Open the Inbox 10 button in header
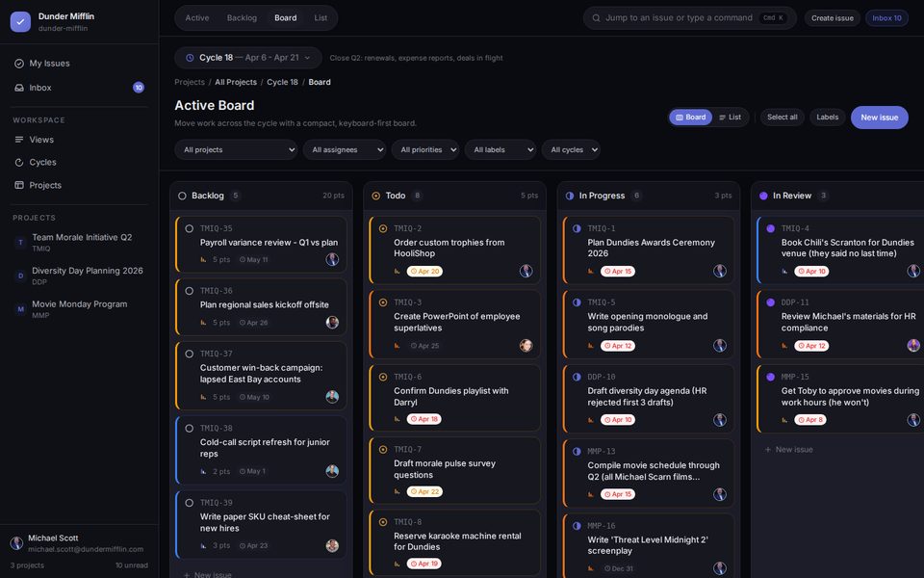Image resolution: width=924 pixels, height=578 pixels. tap(886, 17)
